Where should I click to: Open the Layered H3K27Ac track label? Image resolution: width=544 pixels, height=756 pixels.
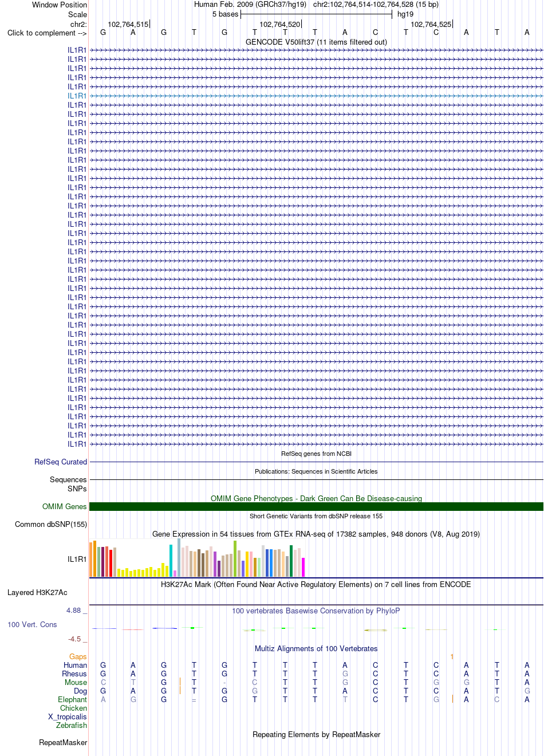tap(37, 592)
